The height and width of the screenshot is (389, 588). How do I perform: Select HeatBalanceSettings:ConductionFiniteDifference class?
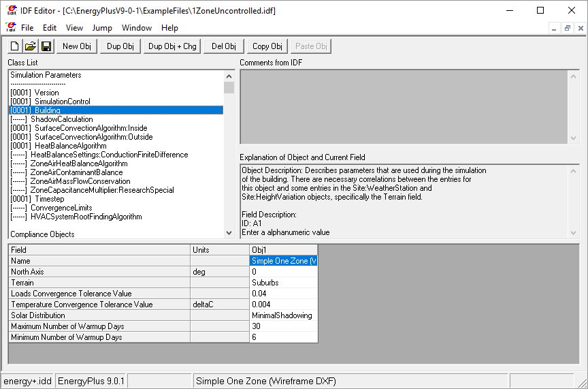pyautogui.click(x=116, y=155)
